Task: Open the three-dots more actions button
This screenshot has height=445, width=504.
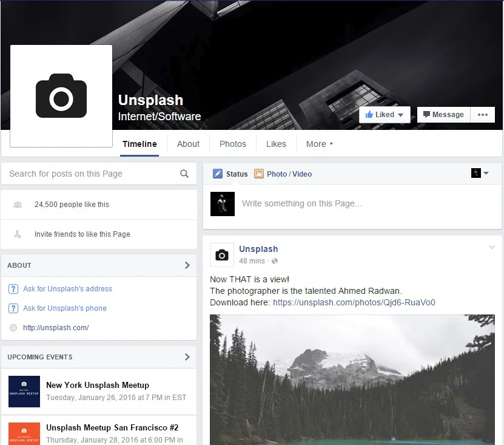Action: click(x=482, y=115)
